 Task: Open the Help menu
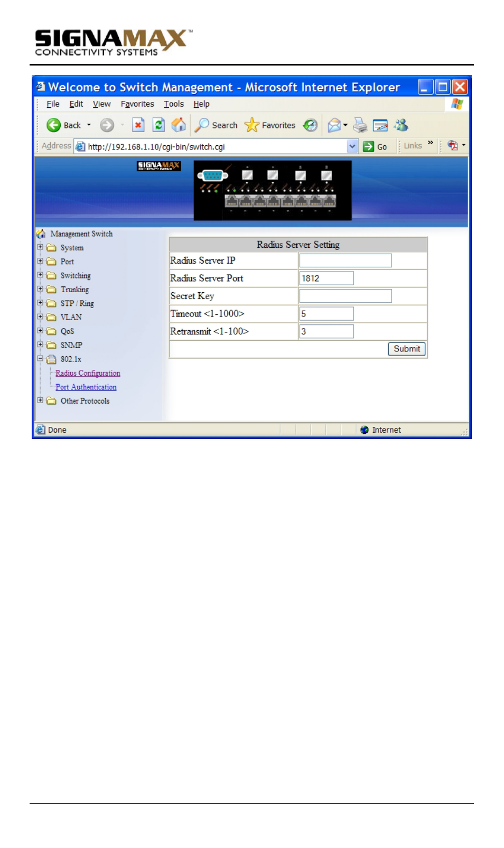(201, 104)
